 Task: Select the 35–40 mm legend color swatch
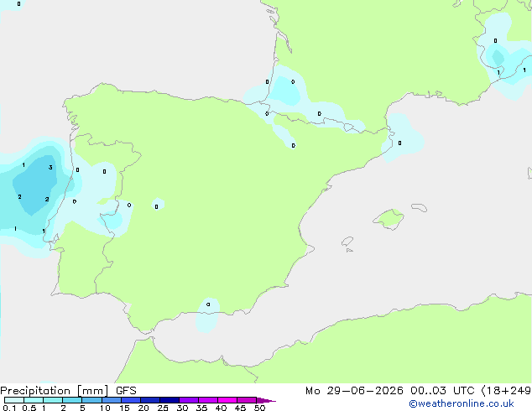coord(208,400)
